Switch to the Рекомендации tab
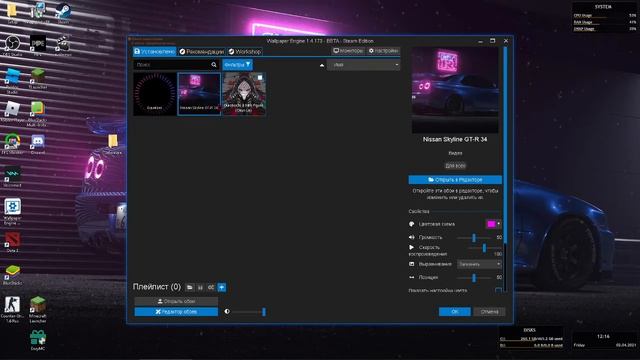 tap(202, 51)
